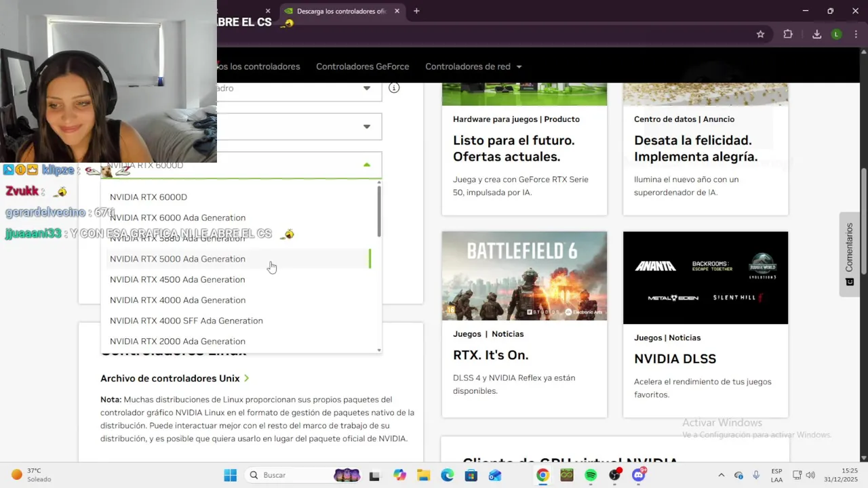Show hidden system tray icons

coord(721,475)
